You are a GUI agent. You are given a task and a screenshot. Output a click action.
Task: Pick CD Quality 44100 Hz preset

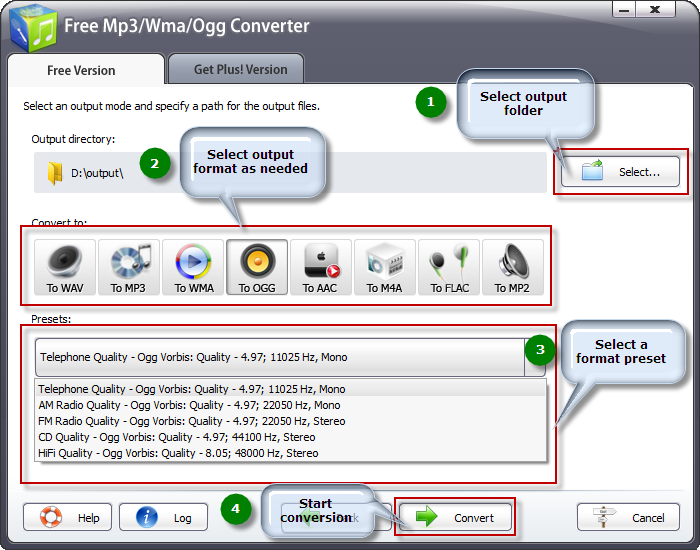point(291,437)
